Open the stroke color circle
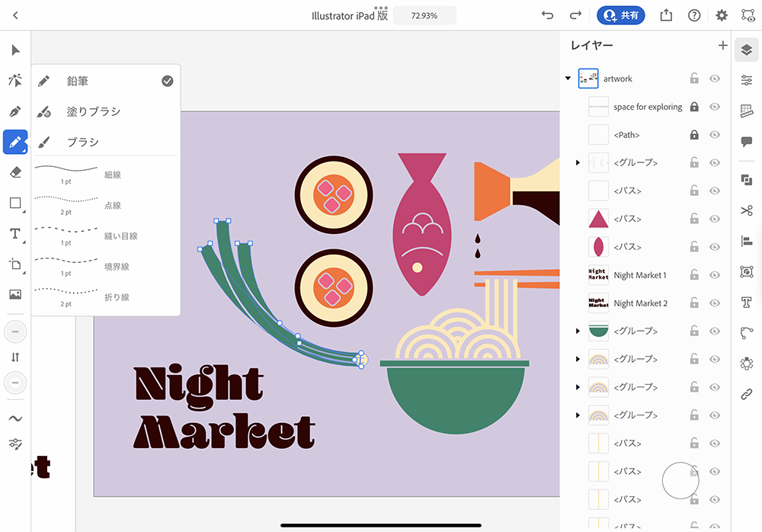The height and width of the screenshot is (532, 762). (x=15, y=383)
